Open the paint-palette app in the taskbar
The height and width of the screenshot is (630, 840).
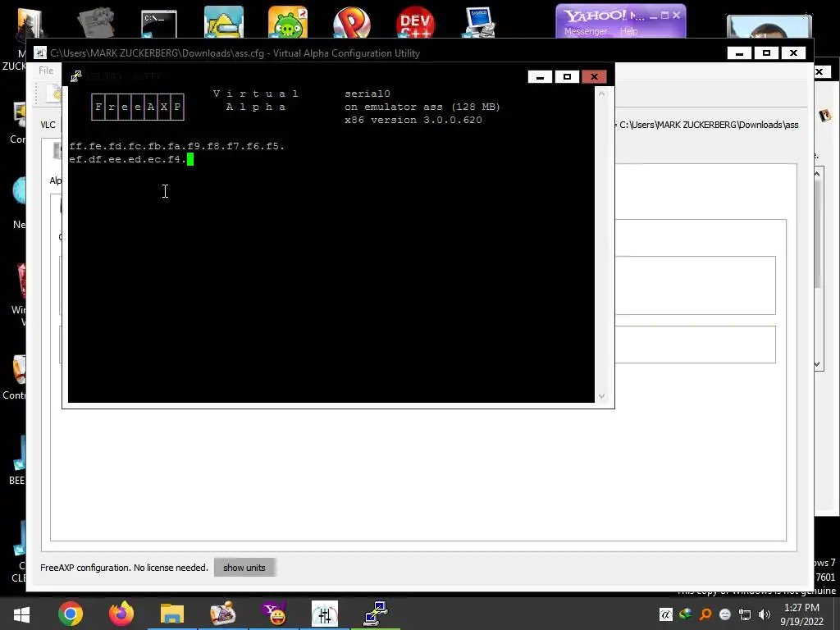[223, 614]
